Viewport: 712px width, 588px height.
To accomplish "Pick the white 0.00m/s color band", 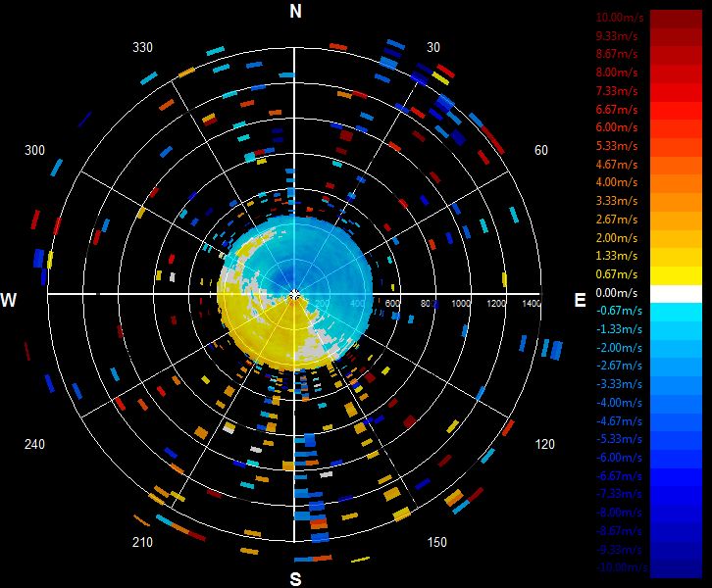I will pos(676,294).
